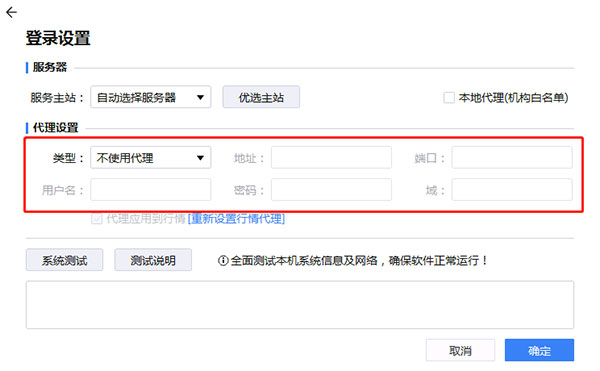Open 服务主站 server dropdown

coord(151,97)
